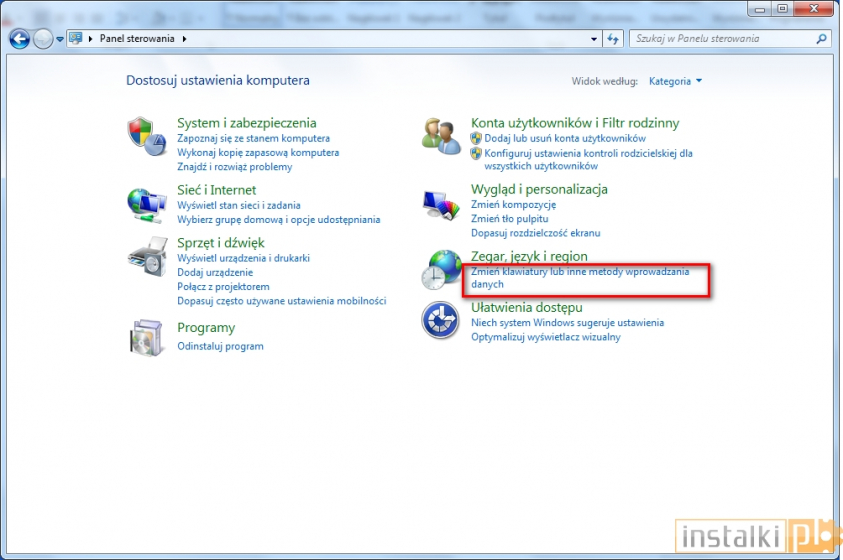843x560 pixels.
Task: Click the Sieć i Internet globe icon
Action: click(x=146, y=203)
